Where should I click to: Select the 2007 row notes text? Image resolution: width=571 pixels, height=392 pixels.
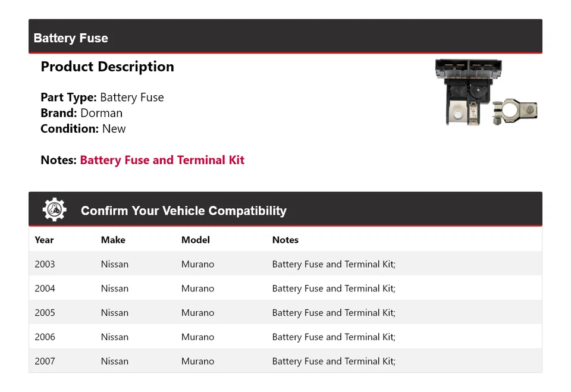click(x=334, y=361)
